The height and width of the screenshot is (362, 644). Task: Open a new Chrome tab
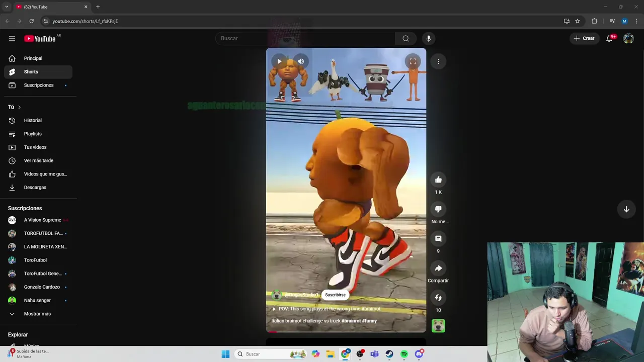(x=98, y=7)
